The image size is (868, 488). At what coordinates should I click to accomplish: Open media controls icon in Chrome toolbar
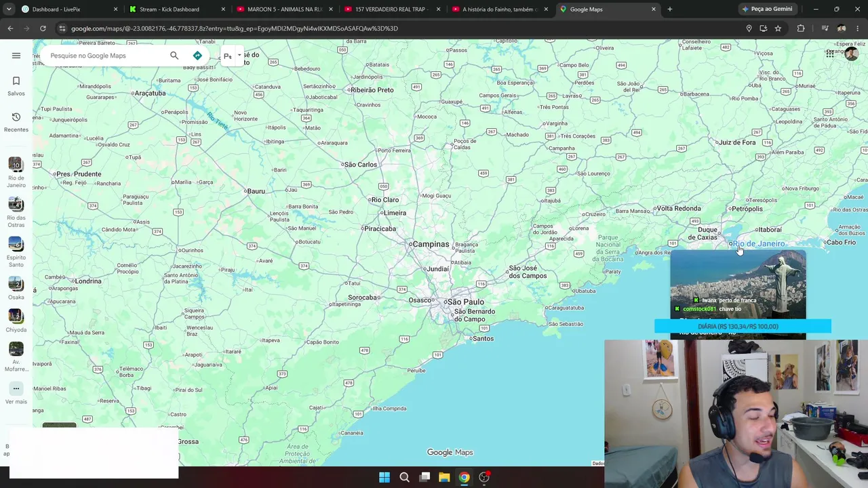tap(825, 28)
